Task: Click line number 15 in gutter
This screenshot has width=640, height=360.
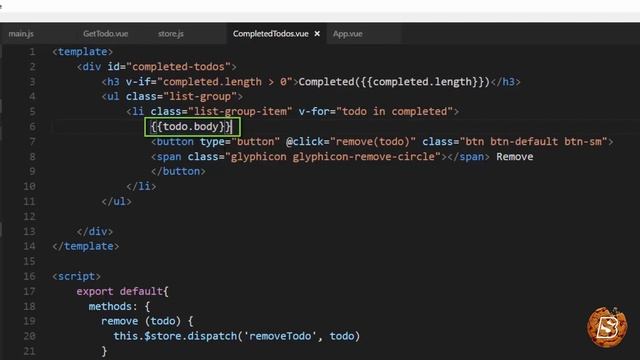Action: pos(29,261)
